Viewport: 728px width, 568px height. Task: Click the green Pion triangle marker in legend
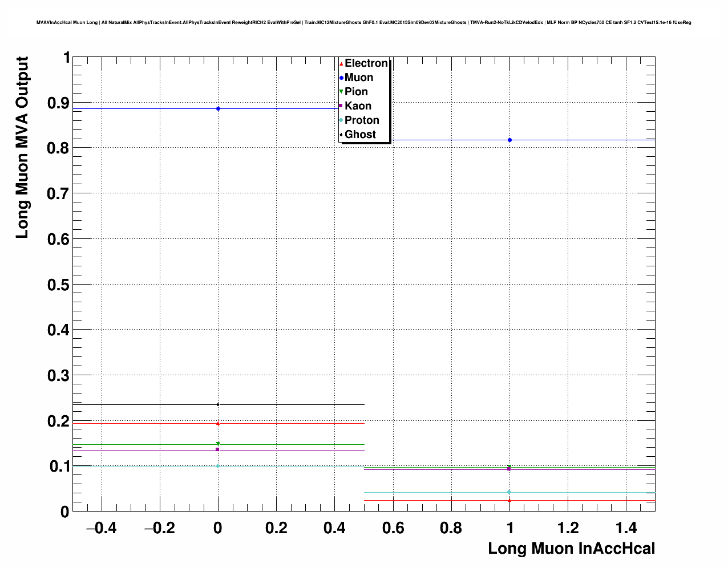click(x=341, y=92)
